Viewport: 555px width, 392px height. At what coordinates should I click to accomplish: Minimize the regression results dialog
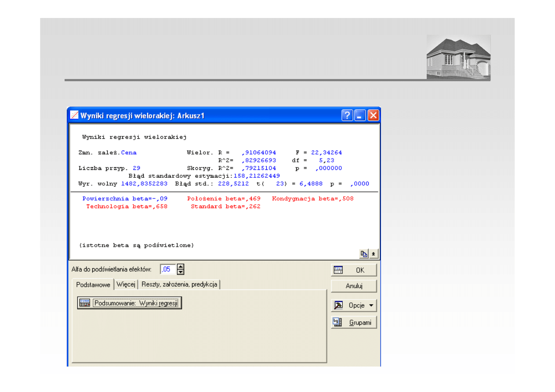(x=360, y=115)
